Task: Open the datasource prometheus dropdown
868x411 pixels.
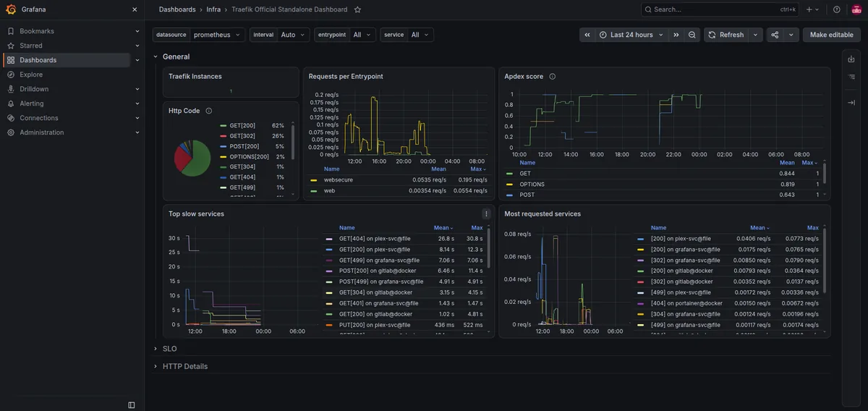Action: pos(217,35)
